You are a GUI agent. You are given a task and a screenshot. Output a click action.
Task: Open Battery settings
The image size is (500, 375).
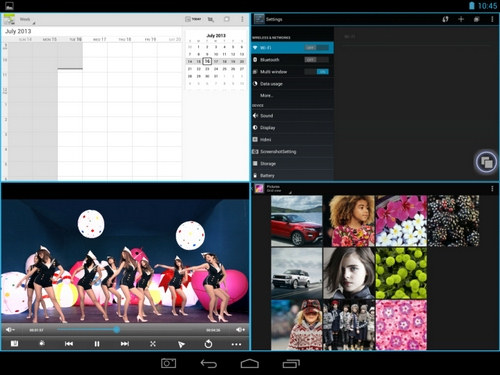[292, 175]
